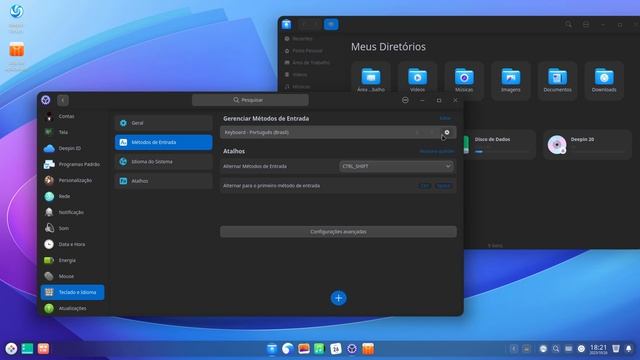The width and height of the screenshot is (640, 360).
Task: Select Keyboard - Português (Brasil) row
Action: click(x=338, y=132)
